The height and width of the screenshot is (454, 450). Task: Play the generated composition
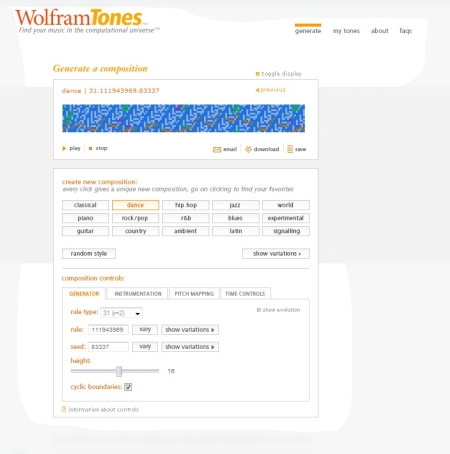click(71, 148)
